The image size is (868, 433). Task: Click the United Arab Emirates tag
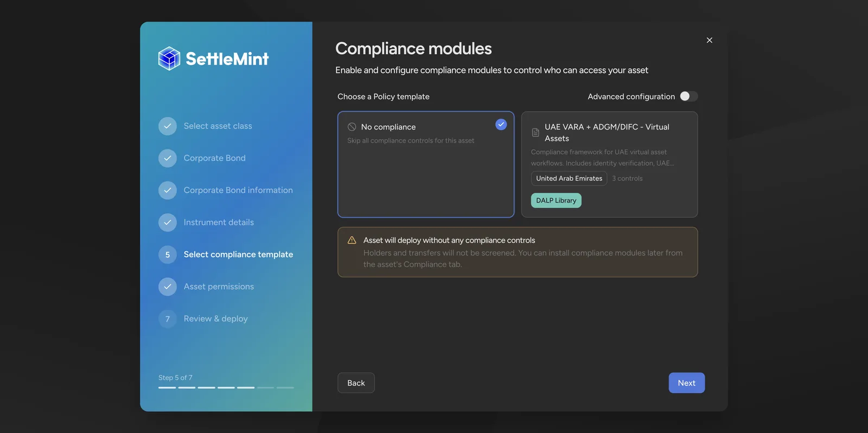coord(569,178)
